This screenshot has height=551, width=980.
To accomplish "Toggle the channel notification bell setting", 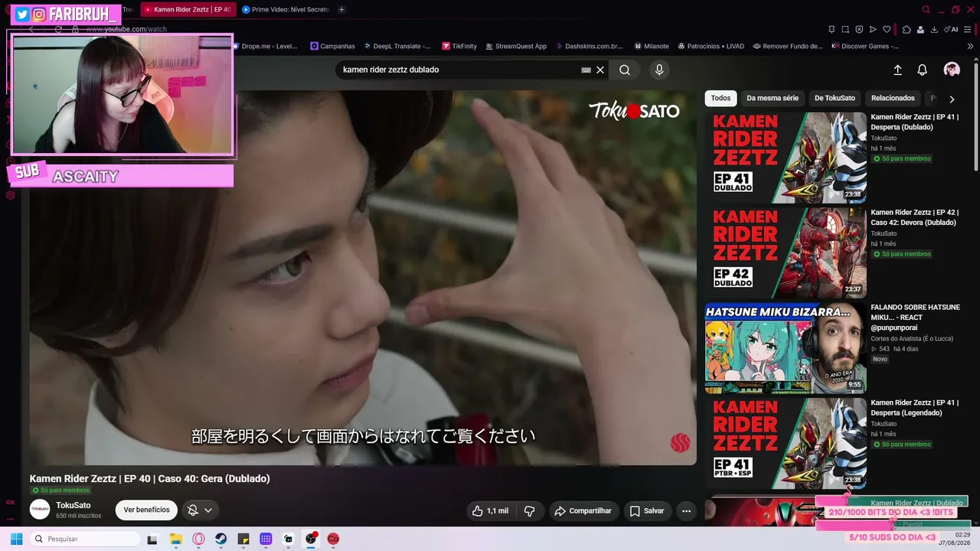I will pyautogui.click(x=200, y=510).
